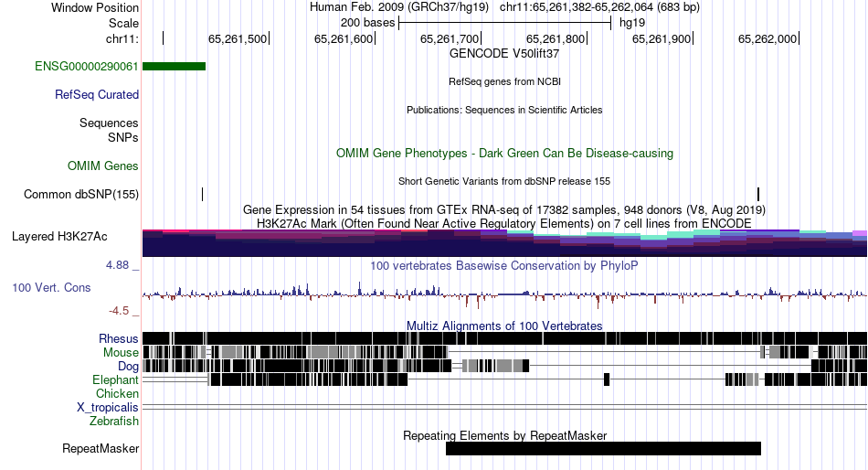Screen dimensions: 868x470
Task: Click the dbSNP variant tick under gene block
Action: pyautogui.click(x=203, y=195)
